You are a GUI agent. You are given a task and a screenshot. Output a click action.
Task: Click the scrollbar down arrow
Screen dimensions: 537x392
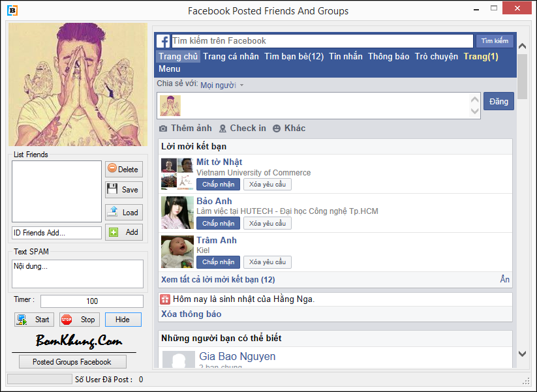pos(522,354)
